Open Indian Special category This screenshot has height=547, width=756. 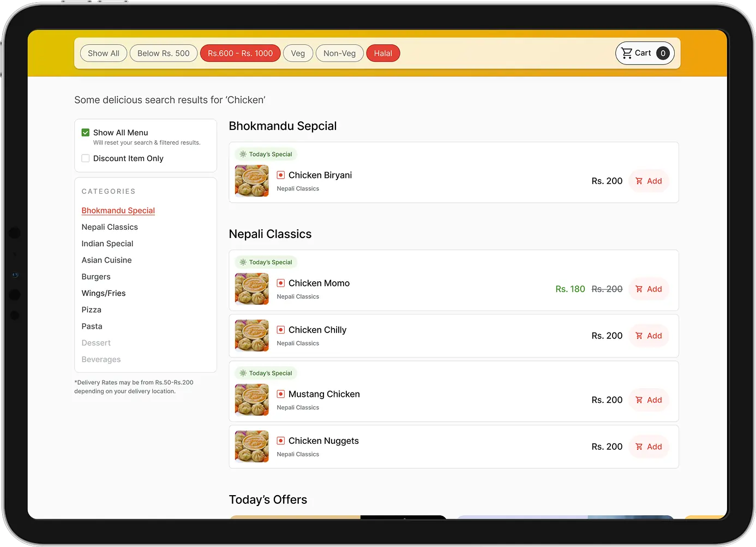tap(107, 243)
